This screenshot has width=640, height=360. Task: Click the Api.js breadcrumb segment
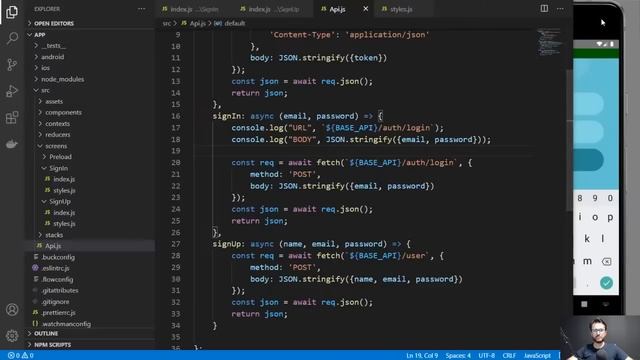[198, 23]
